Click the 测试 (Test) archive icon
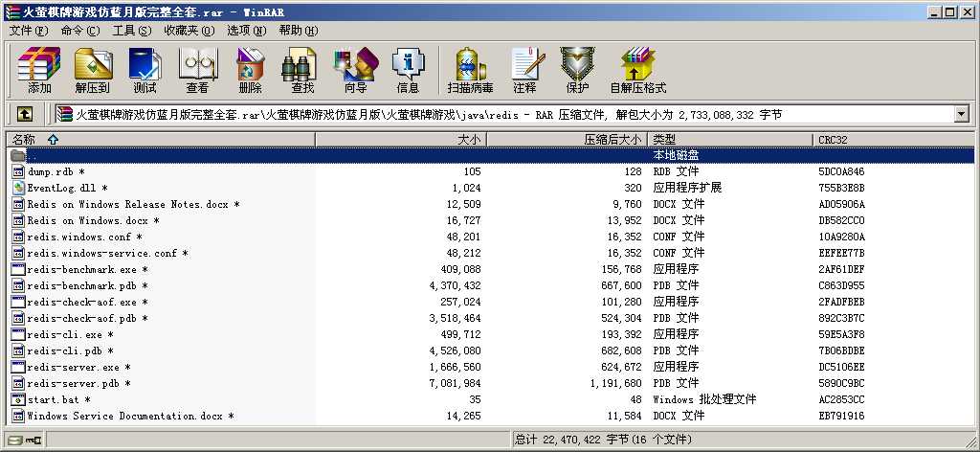 point(145,69)
